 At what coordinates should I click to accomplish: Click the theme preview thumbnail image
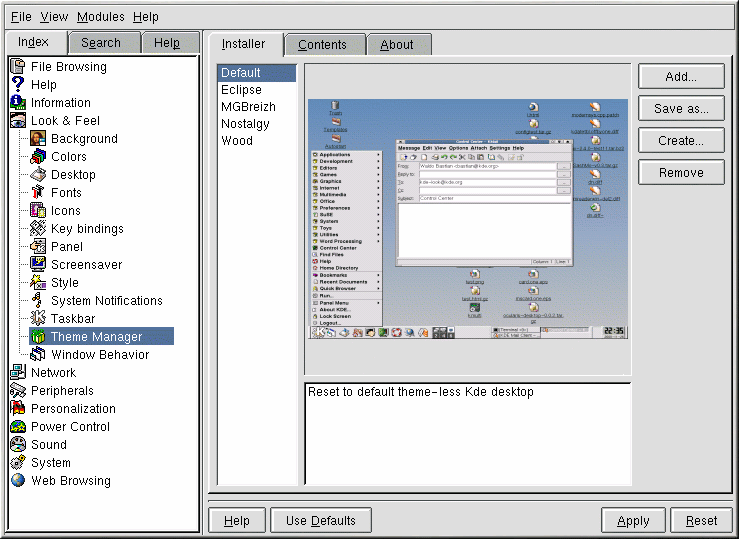tap(467, 220)
